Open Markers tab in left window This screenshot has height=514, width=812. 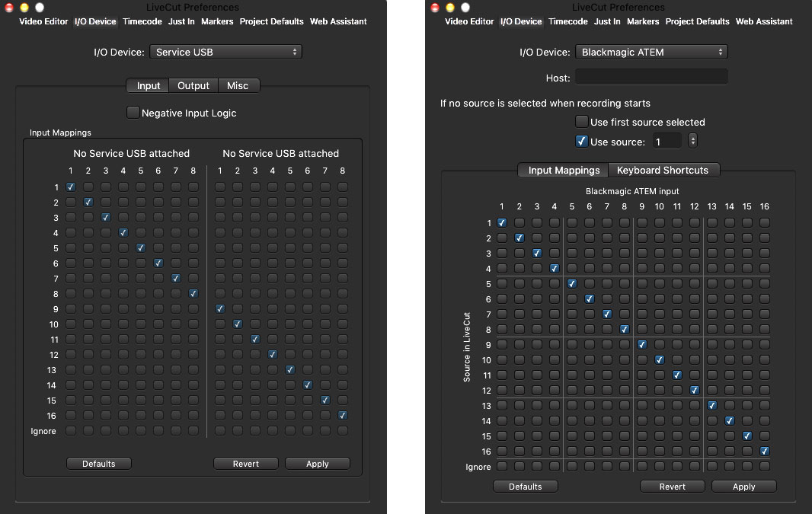coord(217,22)
